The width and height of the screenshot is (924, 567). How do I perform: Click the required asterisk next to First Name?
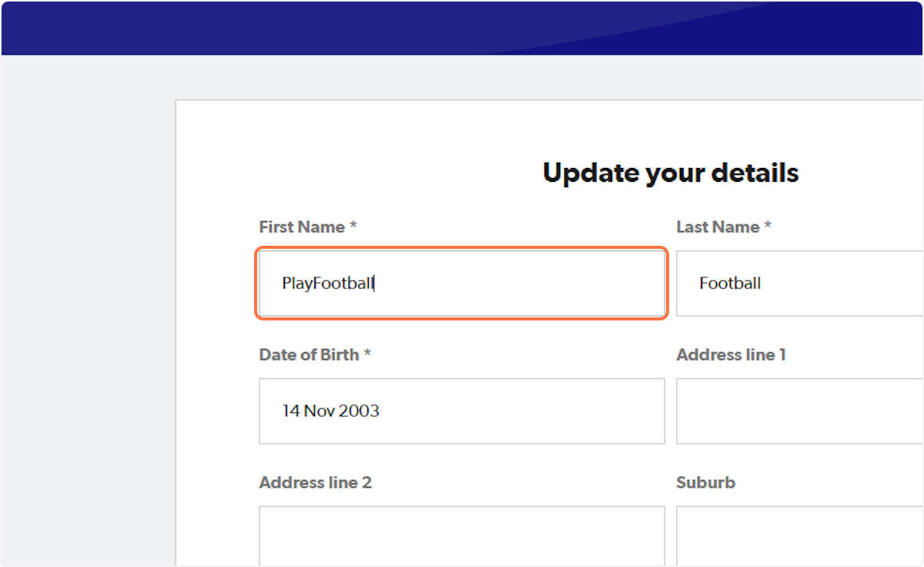click(355, 226)
